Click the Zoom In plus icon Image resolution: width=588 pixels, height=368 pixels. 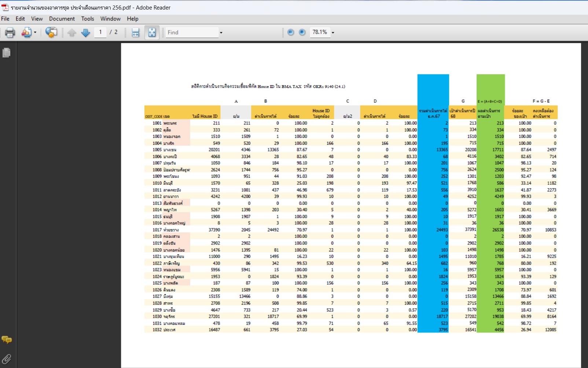pyautogui.click(x=302, y=32)
